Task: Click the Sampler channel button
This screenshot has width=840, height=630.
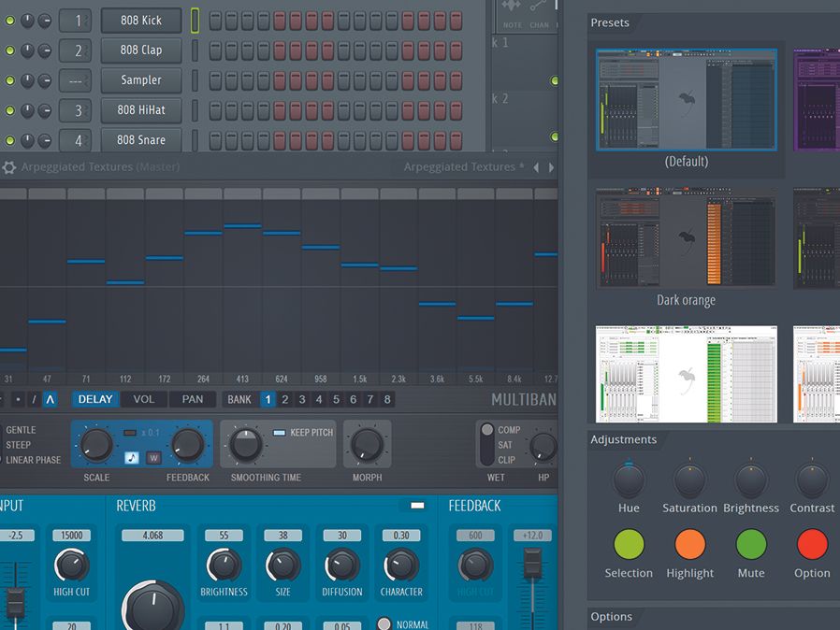Action: coord(141,80)
